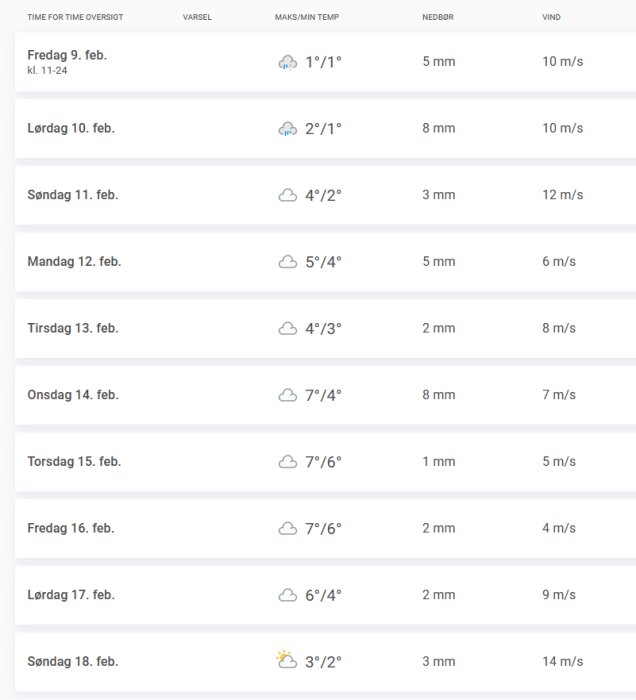Click the cloud icon for Onsdag 14. feb.
The image size is (636, 700).
click(287, 395)
